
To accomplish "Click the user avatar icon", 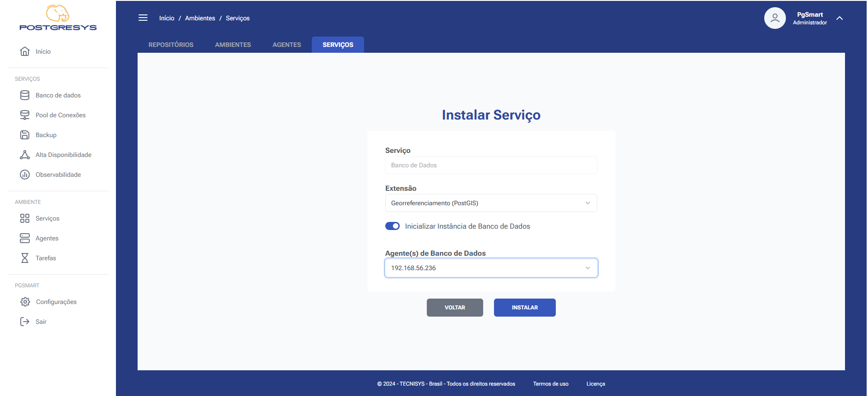I will (x=775, y=18).
